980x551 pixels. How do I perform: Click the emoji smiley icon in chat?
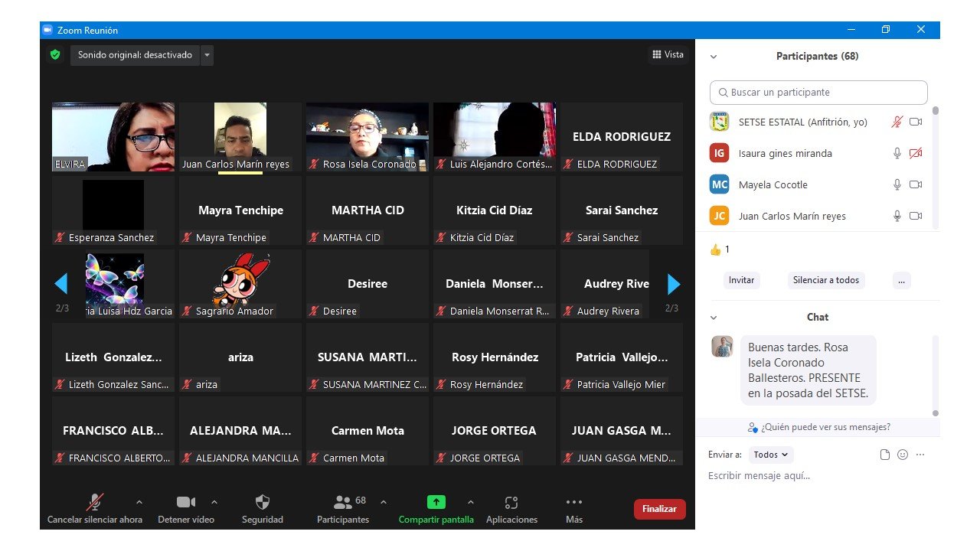point(903,455)
